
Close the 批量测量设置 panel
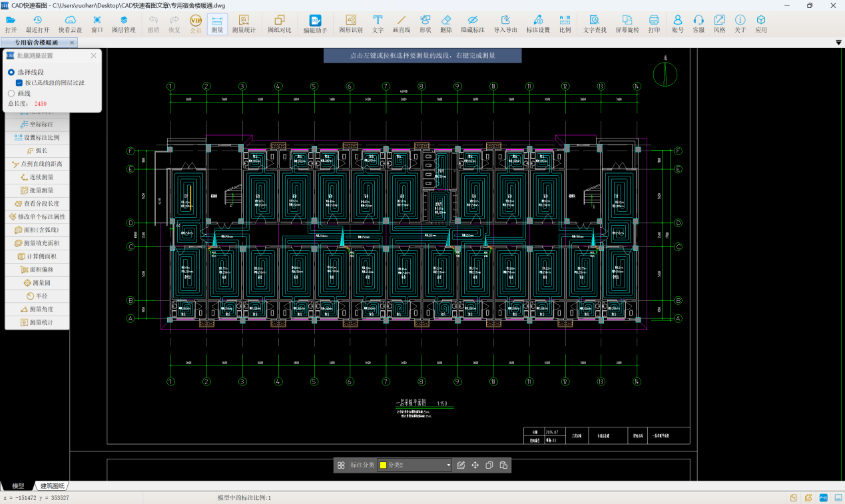93,56
